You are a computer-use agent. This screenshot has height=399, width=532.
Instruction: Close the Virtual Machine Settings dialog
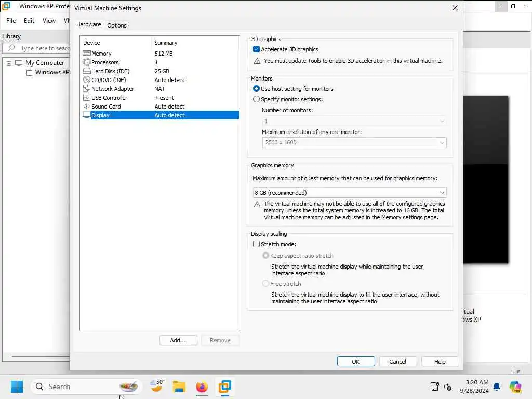click(x=455, y=8)
